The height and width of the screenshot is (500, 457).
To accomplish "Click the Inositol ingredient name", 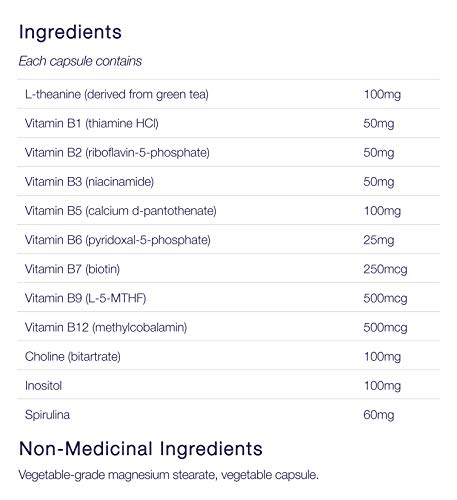I will (43, 385).
